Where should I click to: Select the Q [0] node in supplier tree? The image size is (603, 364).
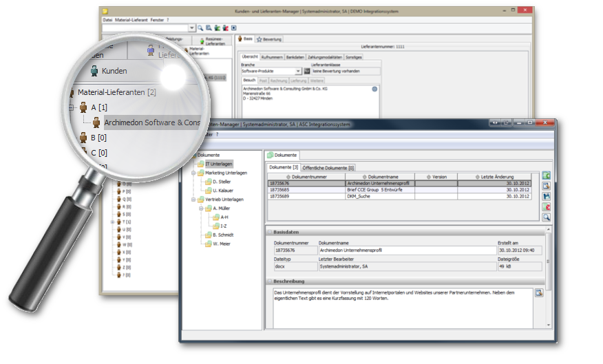tap(127, 199)
